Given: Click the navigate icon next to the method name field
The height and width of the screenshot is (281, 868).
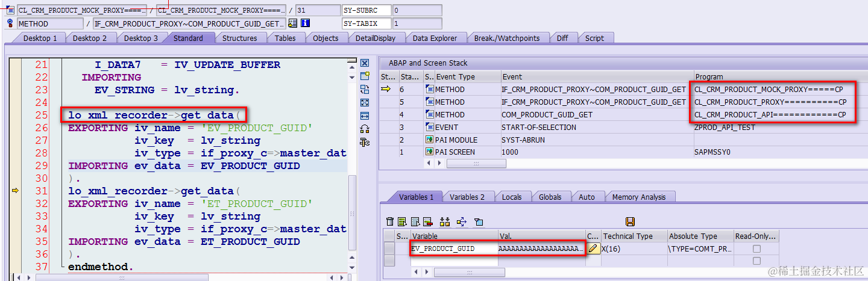Looking at the screenshot, I should [x=293, y=23].
